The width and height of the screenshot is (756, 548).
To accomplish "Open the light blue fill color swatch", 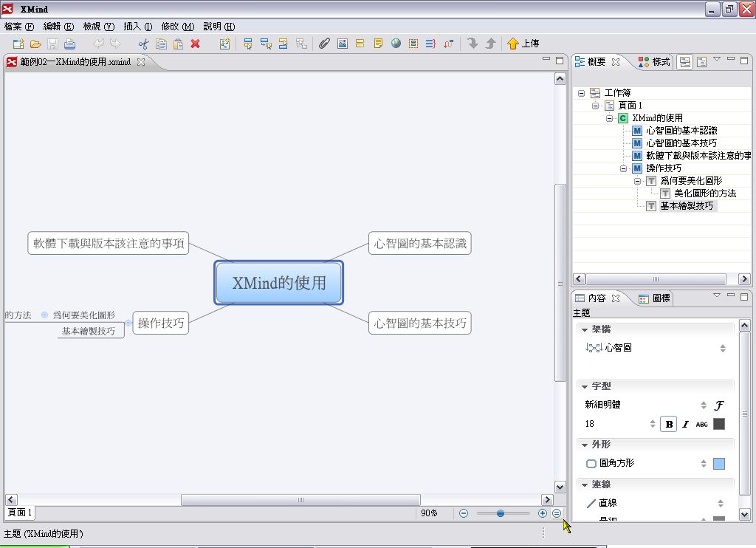I will pos(719,464).
